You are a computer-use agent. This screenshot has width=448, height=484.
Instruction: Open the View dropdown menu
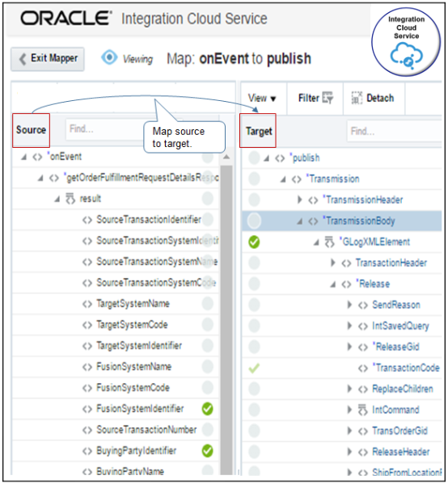tap(262, 99)
